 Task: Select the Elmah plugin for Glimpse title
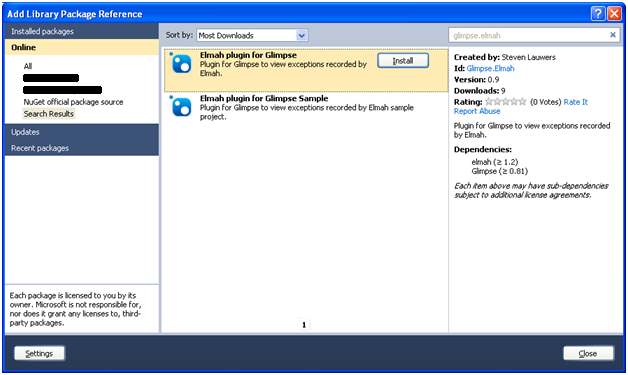248,55
